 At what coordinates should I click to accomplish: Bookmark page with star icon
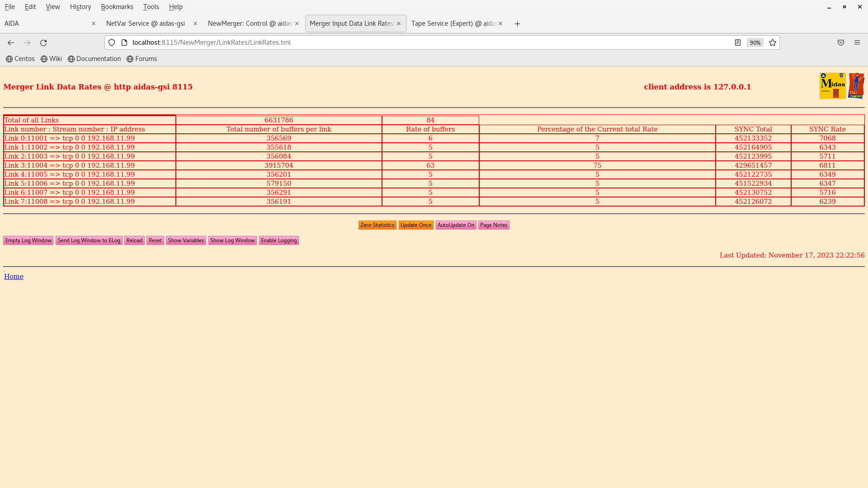pyautogui.click(x=773, y=42)
